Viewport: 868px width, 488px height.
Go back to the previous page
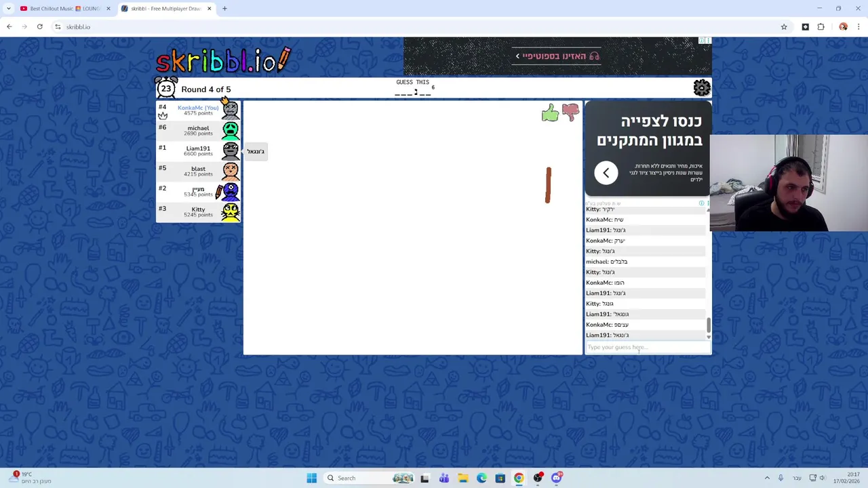pos(9,27)
